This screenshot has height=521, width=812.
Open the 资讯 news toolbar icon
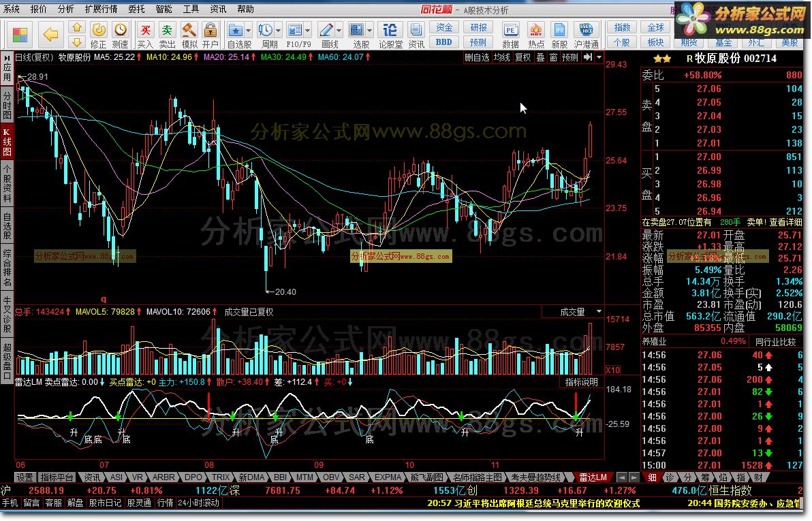[x=416, y=35]
